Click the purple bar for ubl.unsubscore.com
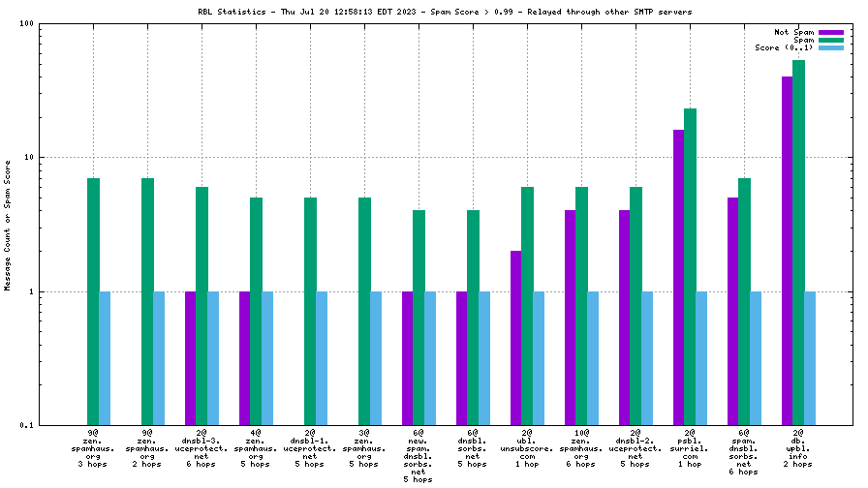Viewport: 868px width, 488px height. [x=515, y=337]
